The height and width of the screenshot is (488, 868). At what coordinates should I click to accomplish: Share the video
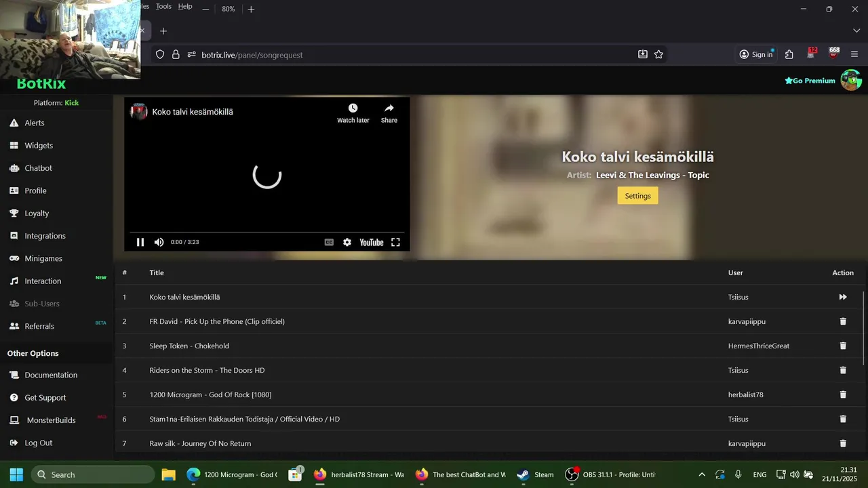coord(389,113)
